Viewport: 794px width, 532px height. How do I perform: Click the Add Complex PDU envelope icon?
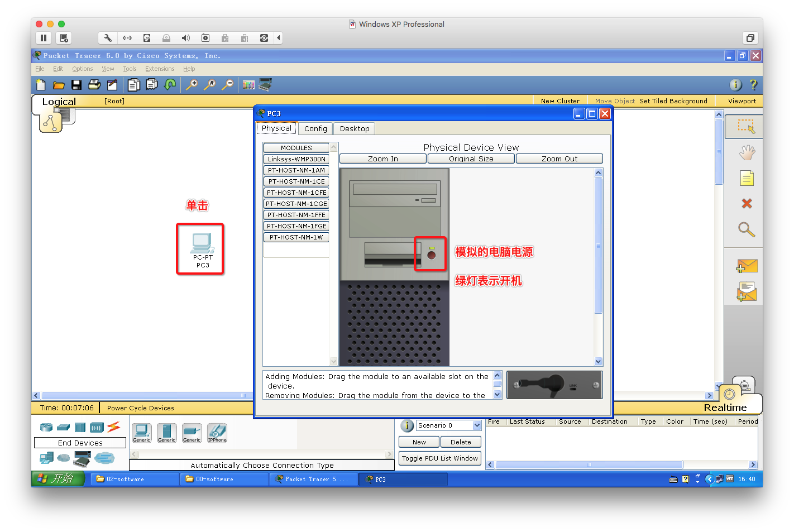[747, 291]
